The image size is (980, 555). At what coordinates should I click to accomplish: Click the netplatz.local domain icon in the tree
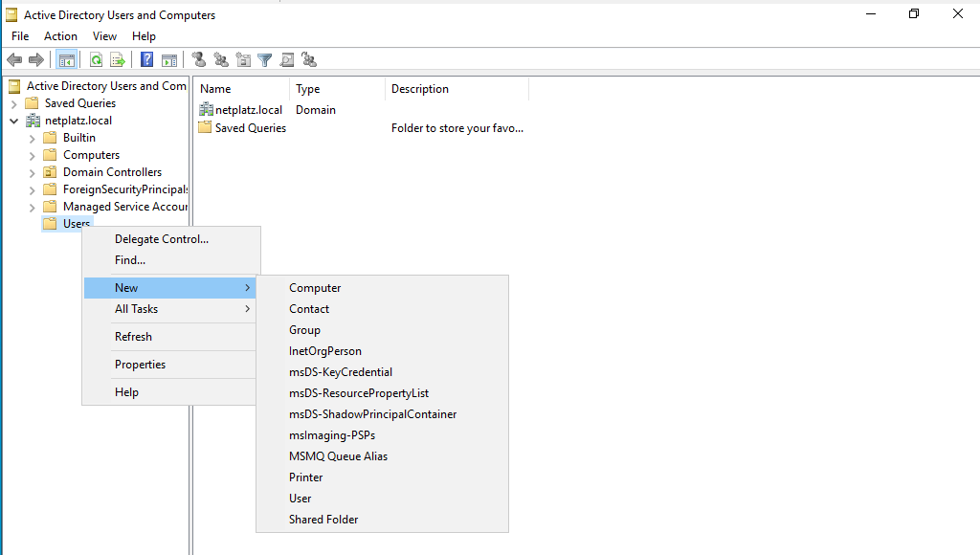pyautogui.click(x=33, y=121)
